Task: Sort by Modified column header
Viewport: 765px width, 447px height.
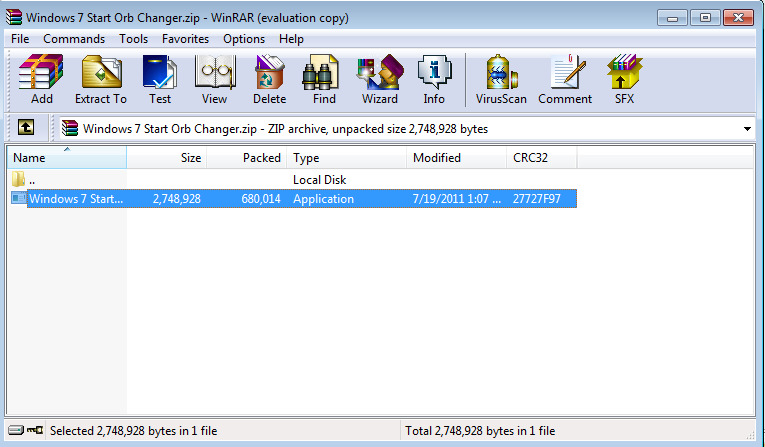Action: tap(457, 158)
